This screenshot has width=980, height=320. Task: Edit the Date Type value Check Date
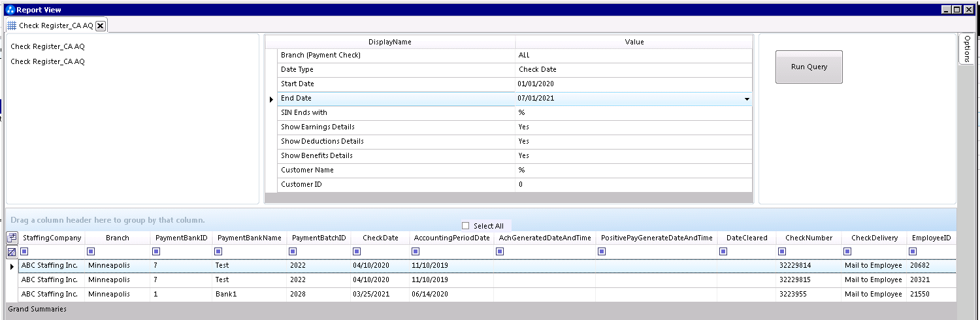(634, 70)
